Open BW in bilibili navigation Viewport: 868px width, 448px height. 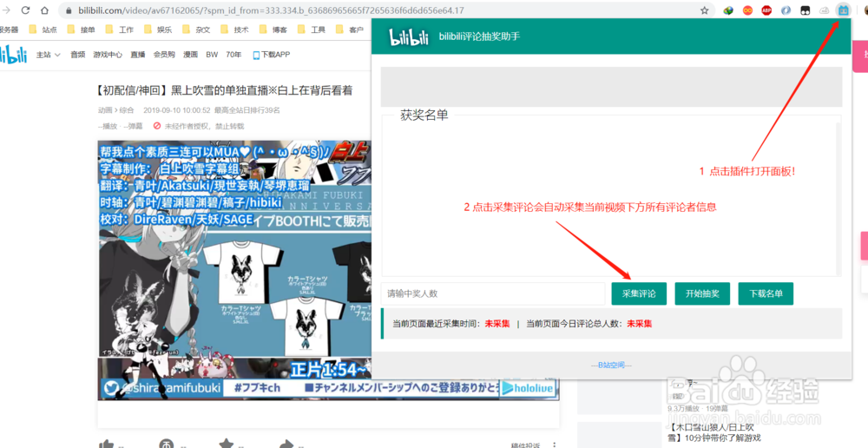(x=212, y=55)
